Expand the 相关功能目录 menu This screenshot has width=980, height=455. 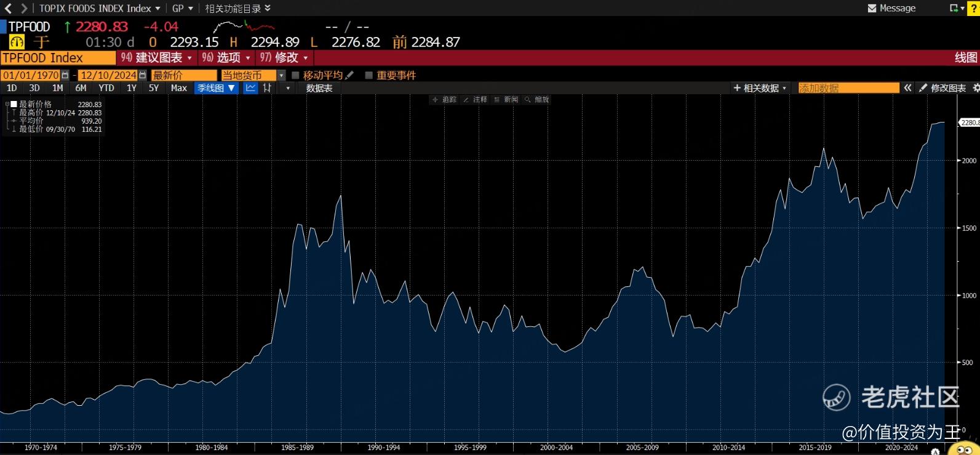tap(237, 8)
